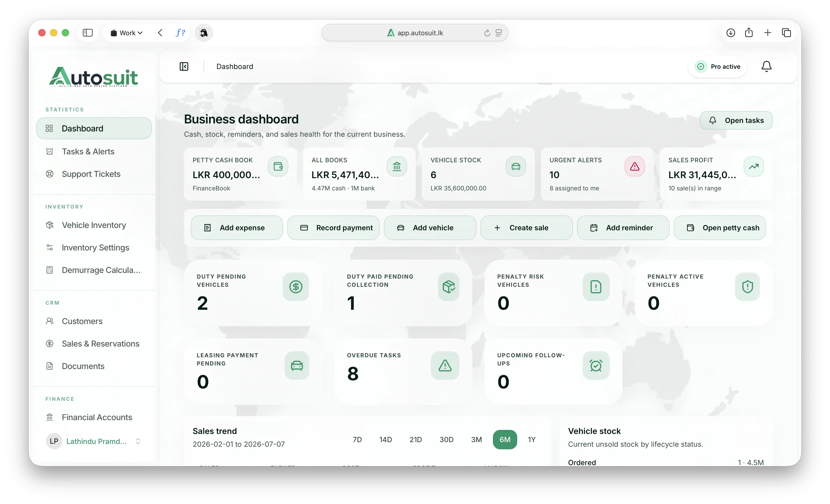Click the Safari back arrow
The image size is (830, 504).
point(160,33)
